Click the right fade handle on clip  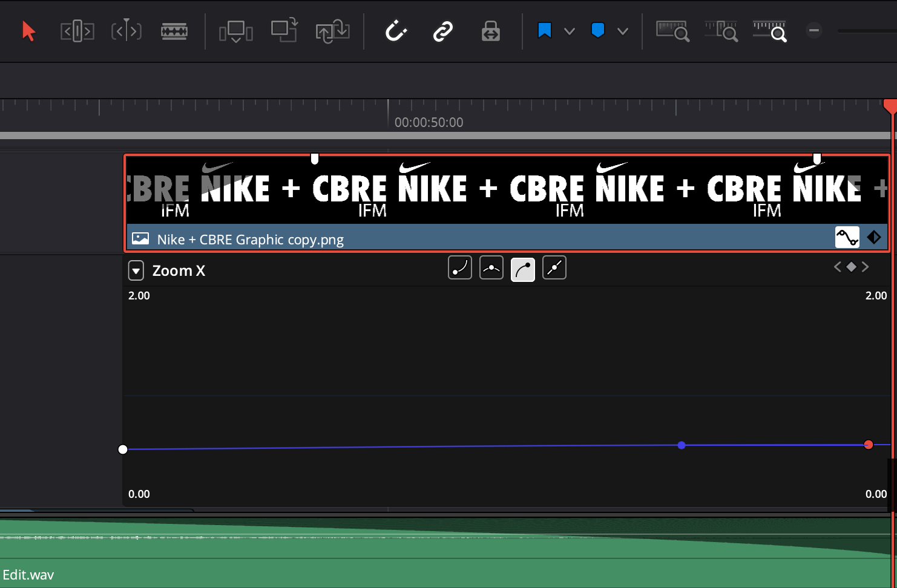[817, 158]
